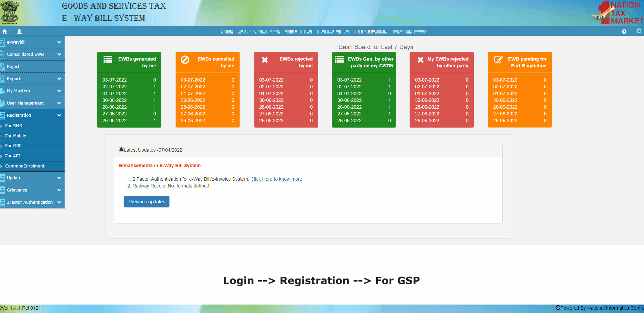Screen dimensions: 644x313
Task: Click the One Nation Tax Market logo
Action: click(x=617, y=13)
